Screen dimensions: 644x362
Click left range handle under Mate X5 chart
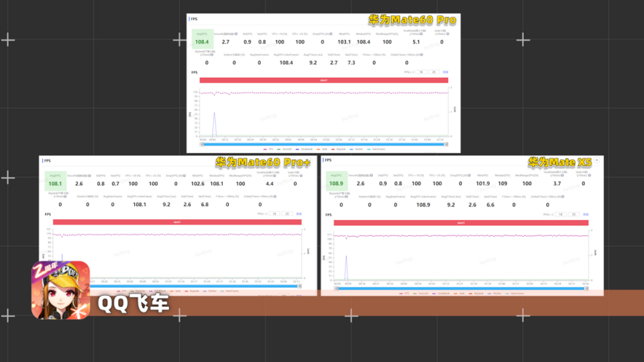point(336,288)
